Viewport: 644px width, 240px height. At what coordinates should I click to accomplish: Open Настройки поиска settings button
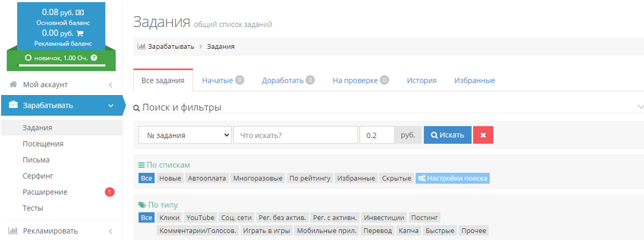[x=452, y=178]
